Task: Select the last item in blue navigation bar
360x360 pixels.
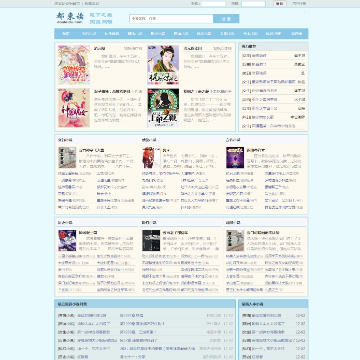Action: tap(296, 34)
